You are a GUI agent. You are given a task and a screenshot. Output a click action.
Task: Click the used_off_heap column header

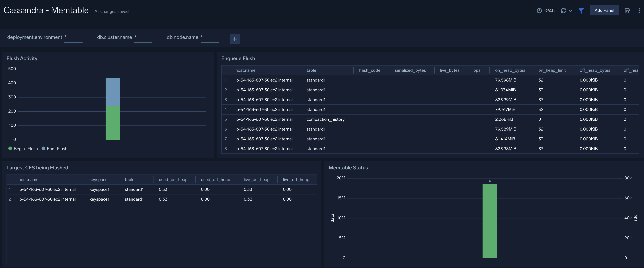pyautogui.click(x=215, y=180)
